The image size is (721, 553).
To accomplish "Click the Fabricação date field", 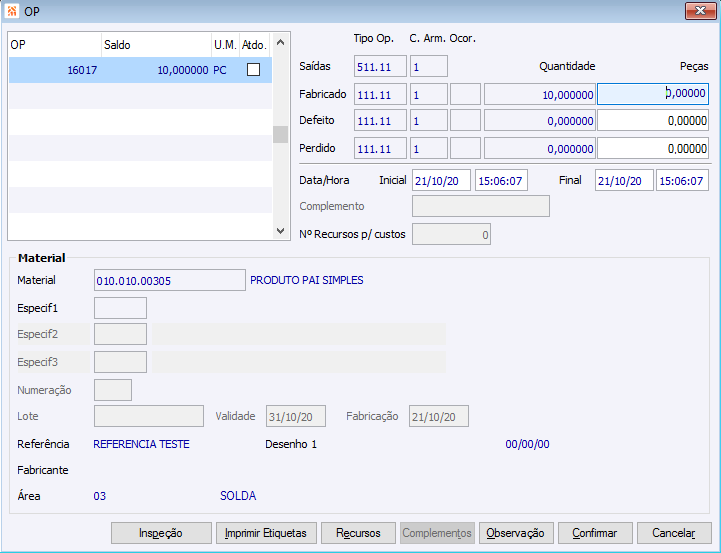I will tap(439, 416).
